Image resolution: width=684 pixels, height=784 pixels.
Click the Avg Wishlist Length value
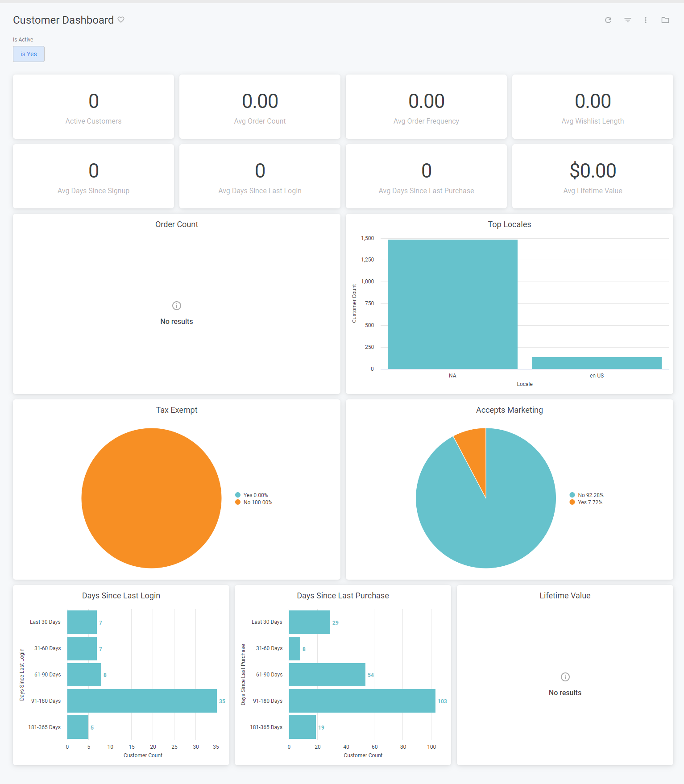[x=593, y=101]
